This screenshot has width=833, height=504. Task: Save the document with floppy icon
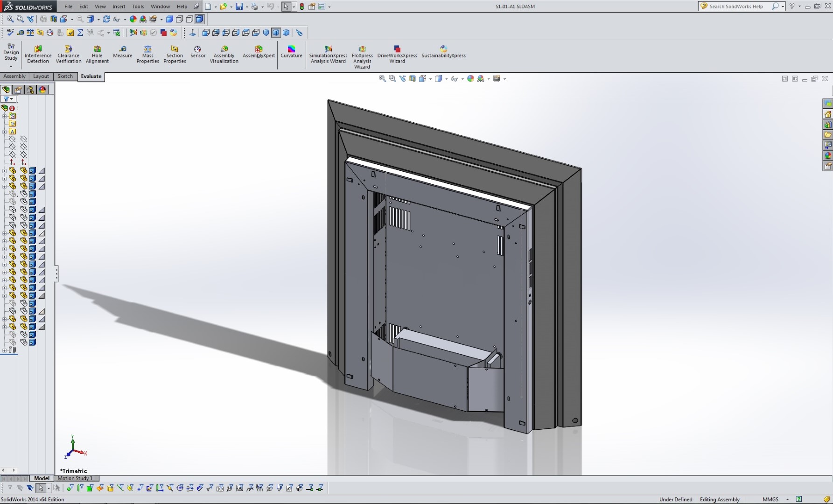239,7
